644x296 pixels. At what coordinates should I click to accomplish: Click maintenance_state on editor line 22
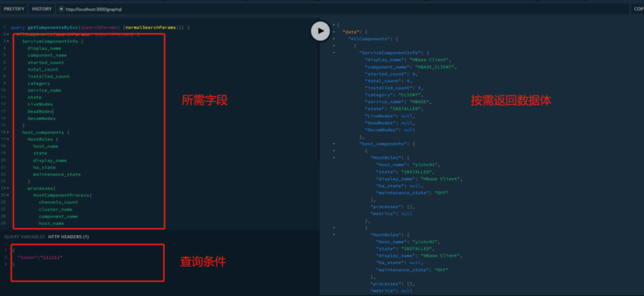point(57,174)
